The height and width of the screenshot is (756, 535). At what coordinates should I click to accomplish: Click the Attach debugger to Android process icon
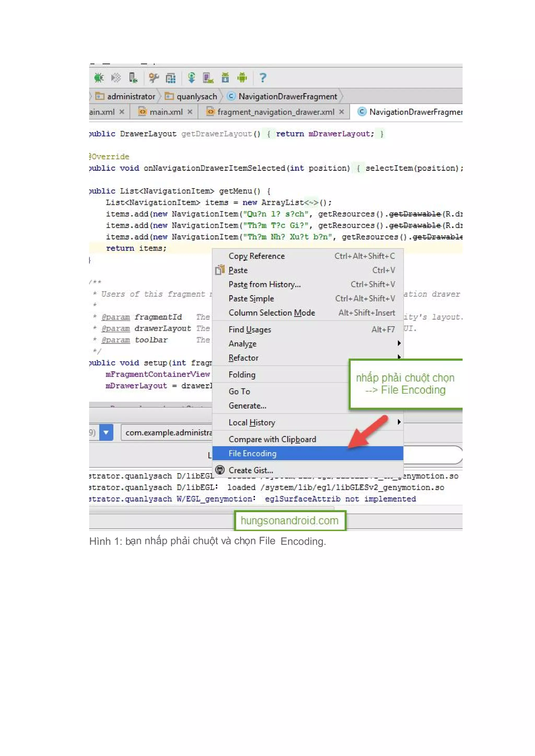pos(133,78)
